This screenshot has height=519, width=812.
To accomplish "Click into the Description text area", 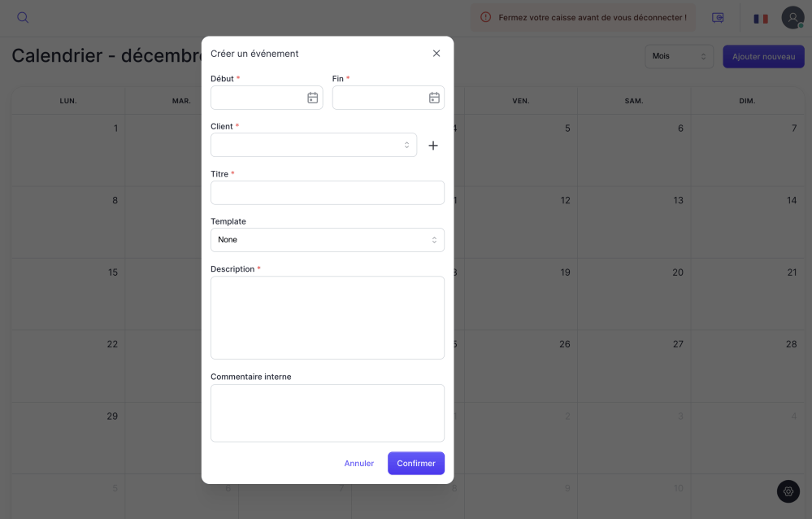I will click(x=327, y=317).
